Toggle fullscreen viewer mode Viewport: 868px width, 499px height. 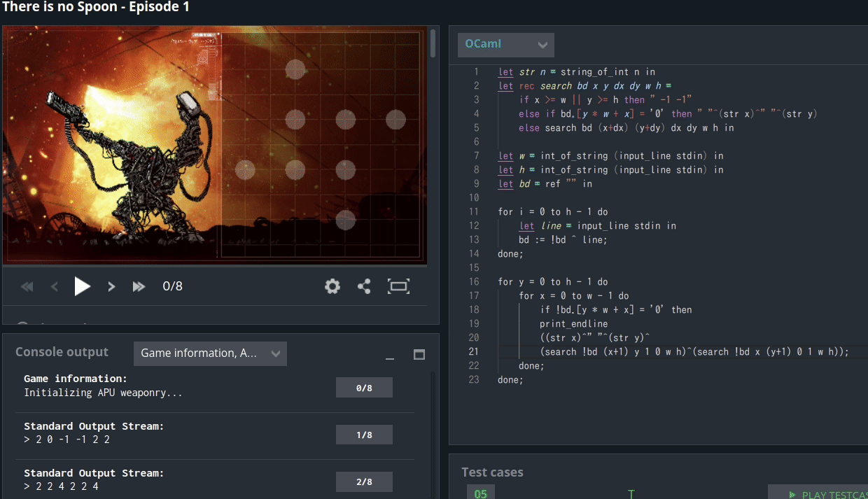click(x=398, y=286)
